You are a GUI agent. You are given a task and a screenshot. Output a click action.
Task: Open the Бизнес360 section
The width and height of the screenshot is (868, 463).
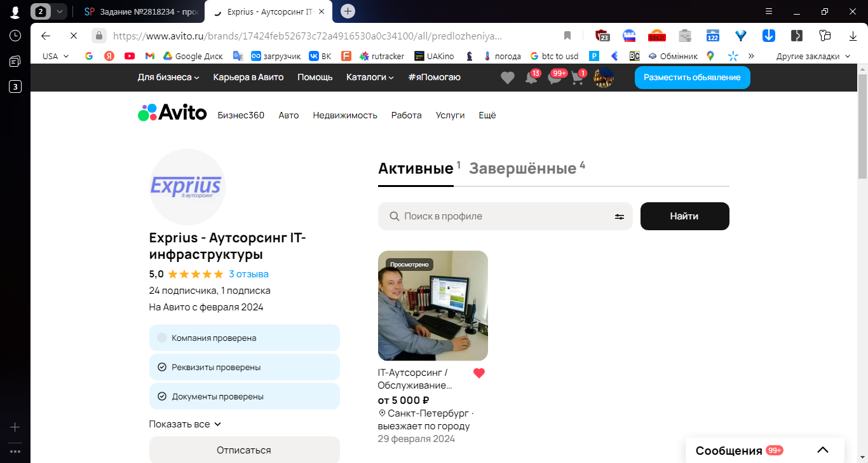pos(241,115)
